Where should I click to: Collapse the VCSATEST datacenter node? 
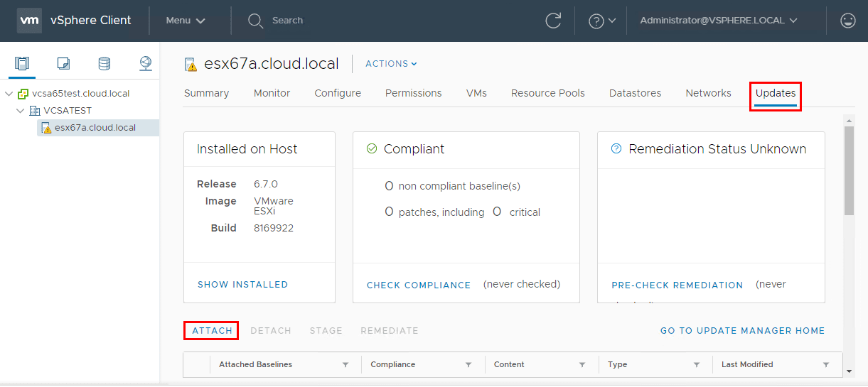pyautogui.click(x=20, y=111)
